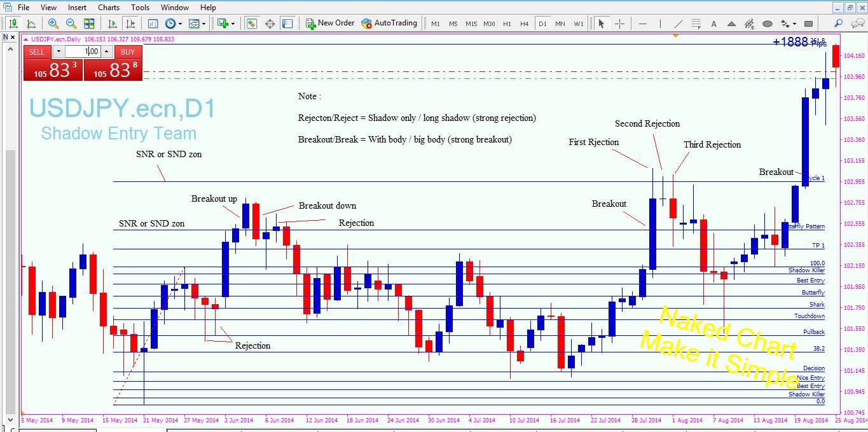The height and width of the screenshot is (432, 868).
Task: Expand the templates dropdown
Action: point(204,24)
